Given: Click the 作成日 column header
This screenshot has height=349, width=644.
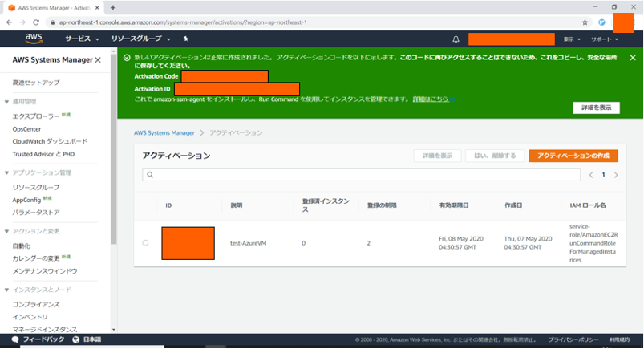Looking at the screenshot, I should tap(513, 205).
